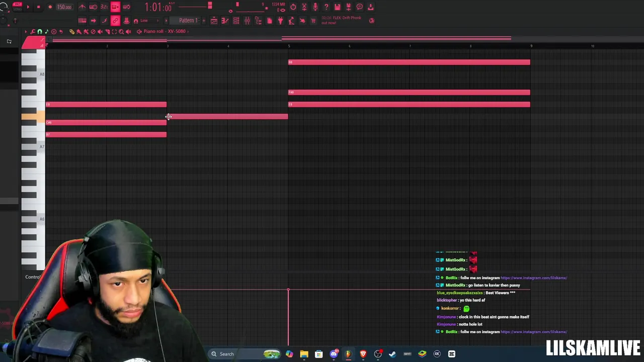Click the undo history clock icon
This screenshot has width=644, height=362.
[x=293, y=7]
